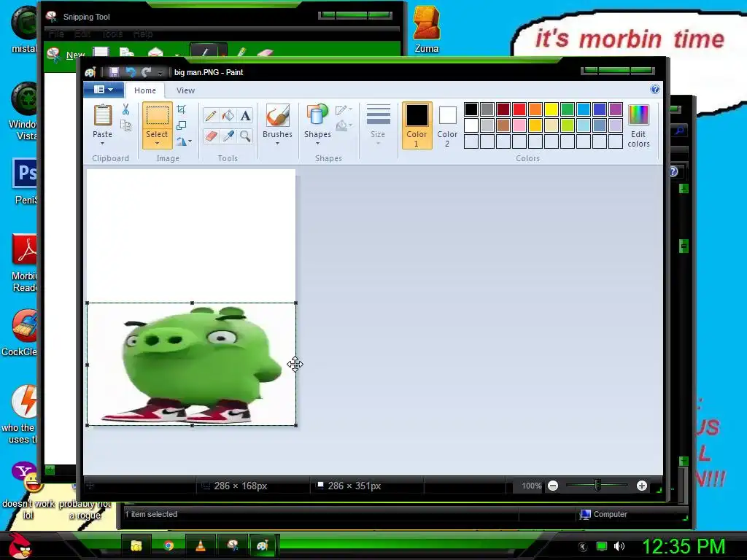Redo the action in Paint's title bar
This screenshot has width=747, height=560.
(x=146, y=72)
